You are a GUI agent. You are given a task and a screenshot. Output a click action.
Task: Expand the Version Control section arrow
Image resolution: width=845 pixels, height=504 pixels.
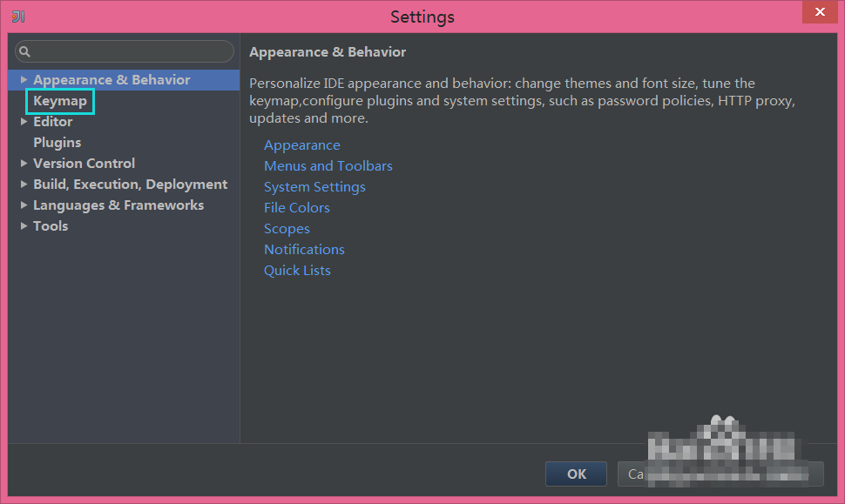24,164
